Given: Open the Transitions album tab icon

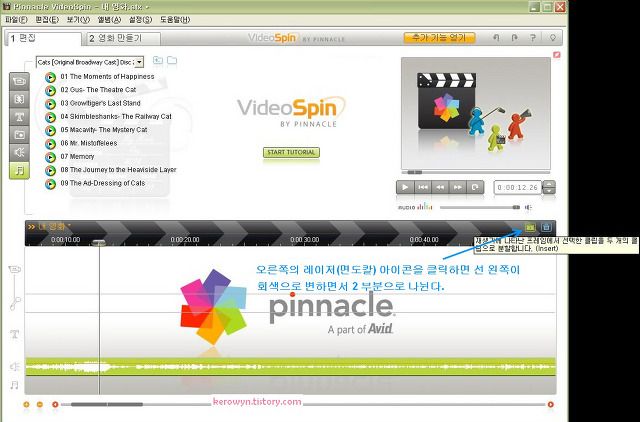Looking at the screenshot, I should click(x=19, y=99).
